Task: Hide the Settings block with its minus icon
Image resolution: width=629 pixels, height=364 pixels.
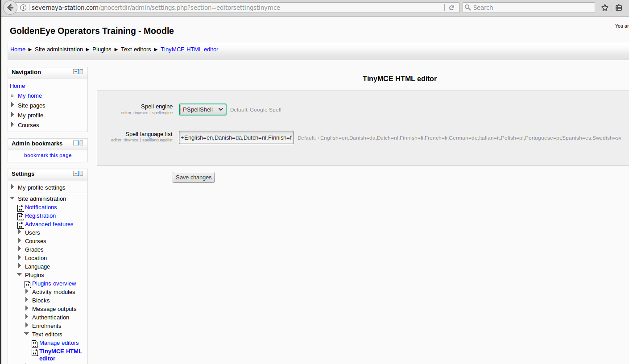Action: tap(76, 174)
